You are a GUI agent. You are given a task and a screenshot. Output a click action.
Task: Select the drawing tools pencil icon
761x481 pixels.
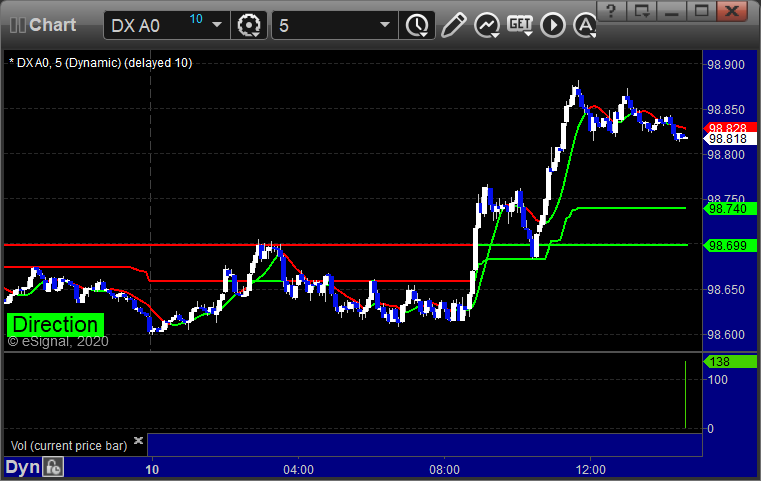(x=453, y=25)
